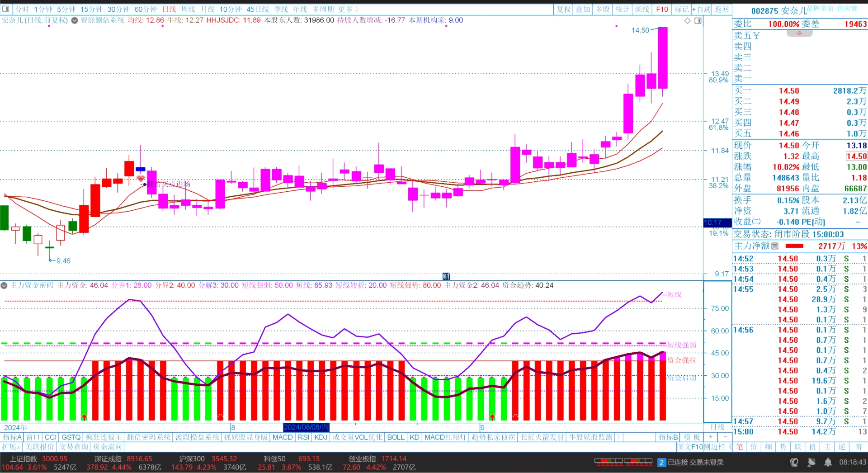Toggle the 智能翻倍系统 indicator circle icon

(75, 20)
